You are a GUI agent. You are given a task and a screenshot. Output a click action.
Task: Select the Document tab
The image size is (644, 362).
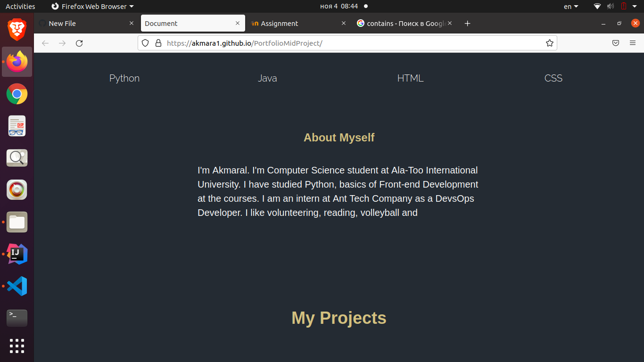193,23
